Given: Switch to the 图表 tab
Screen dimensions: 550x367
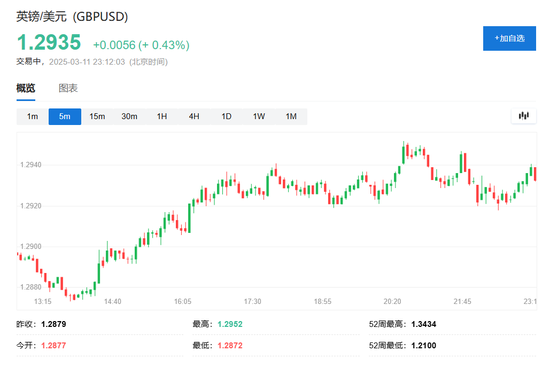Looking at the screenshot, I should (68, 88).
